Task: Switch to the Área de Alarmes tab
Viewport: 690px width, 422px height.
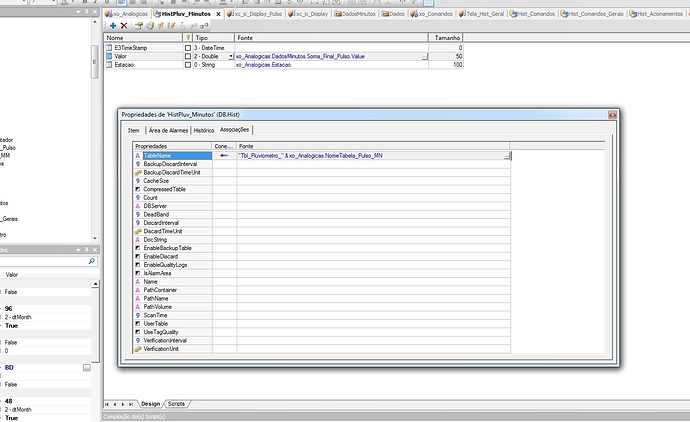Action: (168, 130)
